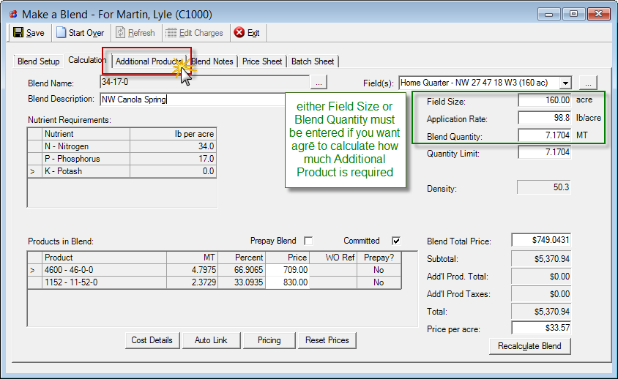The height and width of the screenshot is (379, 618).
Task: Click the Nitrogen value 34.0 cell
Action: (x=173, y=146)
